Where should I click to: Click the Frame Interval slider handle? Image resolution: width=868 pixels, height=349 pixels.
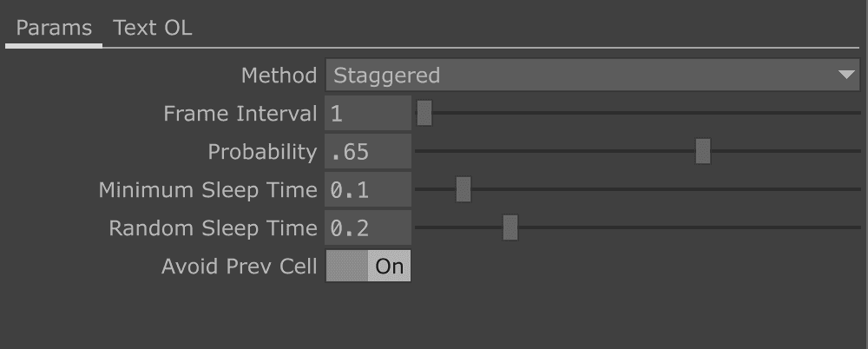[424, 114]
